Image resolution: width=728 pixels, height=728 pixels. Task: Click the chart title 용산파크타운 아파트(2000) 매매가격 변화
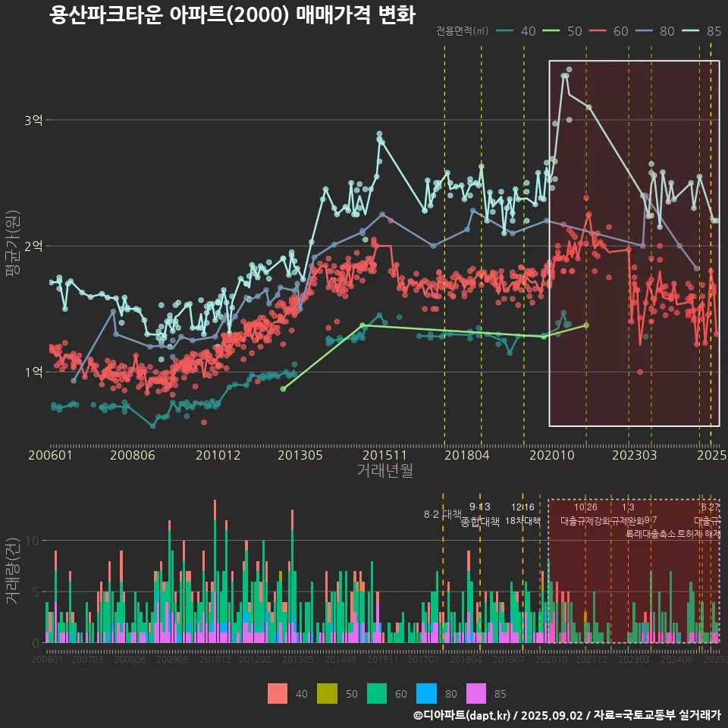(x=232, y=15)
